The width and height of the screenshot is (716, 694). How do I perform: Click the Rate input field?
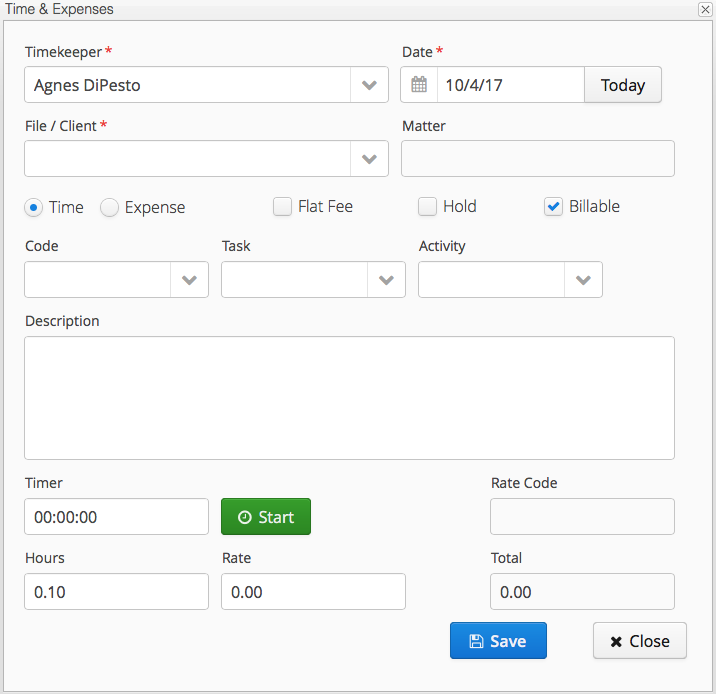tap(313, 592)
